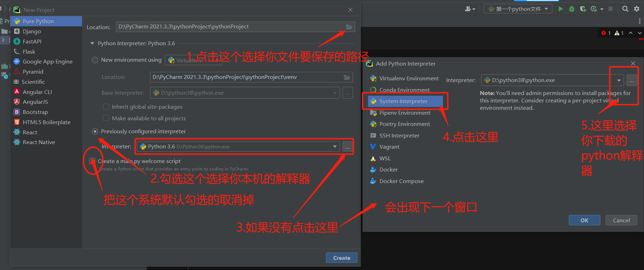Select Poetry Environment in interpreter list
The image size is (644, 270).
pyautogui.click(x=404, y=124)
